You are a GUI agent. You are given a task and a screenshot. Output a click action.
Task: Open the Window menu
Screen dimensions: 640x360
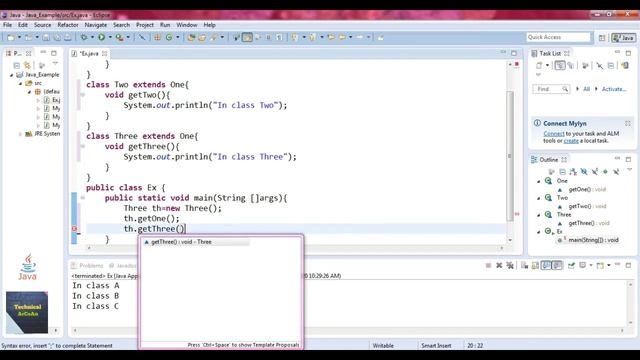coord(187,25)
